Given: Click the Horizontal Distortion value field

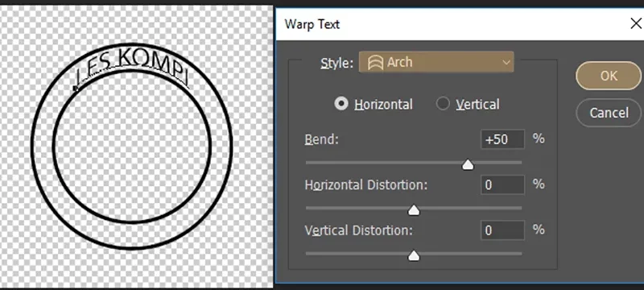Looking at the screenshot, I should (x=502, y=184).
